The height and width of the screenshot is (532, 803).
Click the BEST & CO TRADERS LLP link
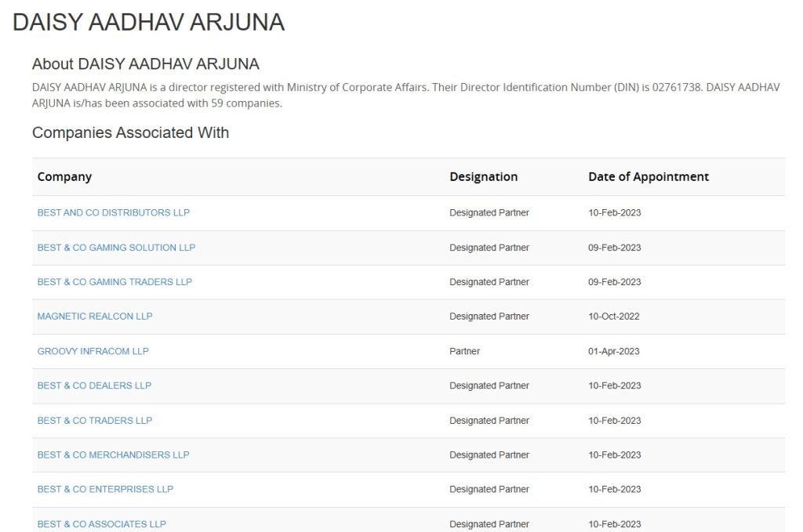[x=95, y=420]
